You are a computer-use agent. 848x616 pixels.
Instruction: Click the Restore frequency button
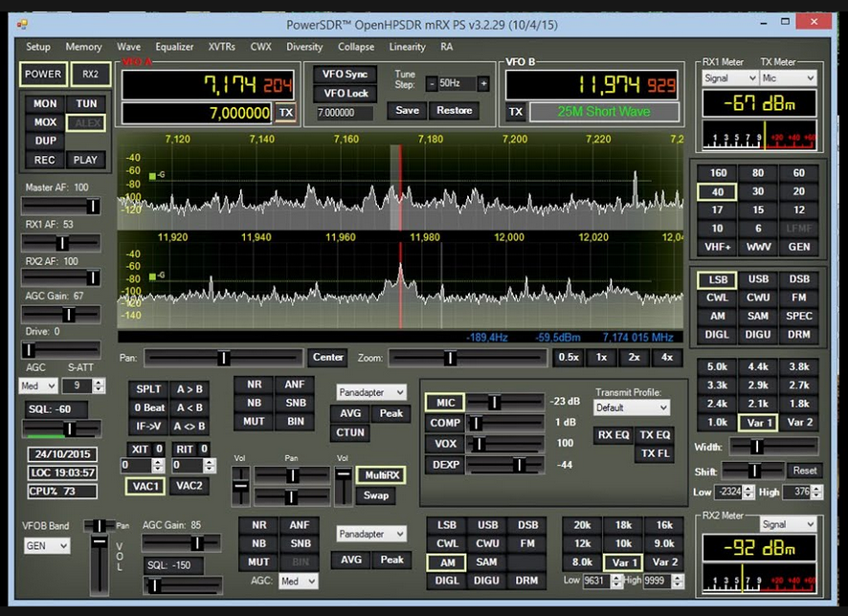[x=455, y=111]
